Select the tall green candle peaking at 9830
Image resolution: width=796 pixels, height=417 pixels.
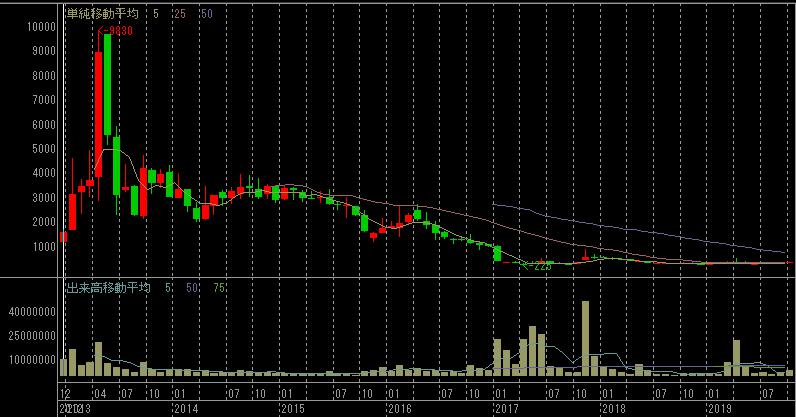[107, 84]
